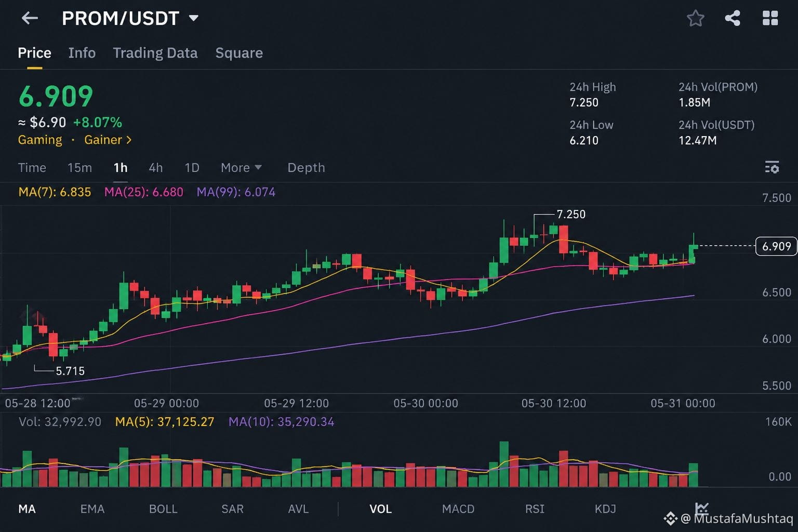Click the 05-30 12:00 time axis label
Screen dimensions: 798x532
tap(554, 403)
